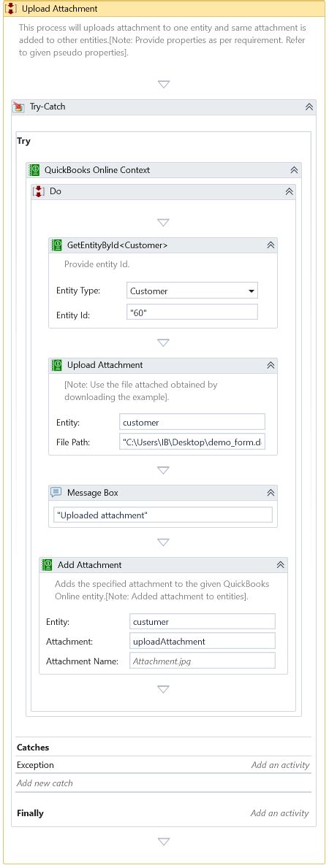Click the Attachment field with uploadAttachment

[203, 641]
